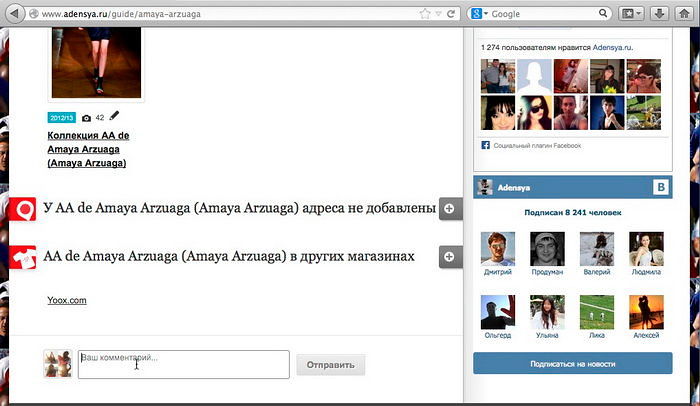Open the bookmarks menu toolbar button
The width and height of the screenshot is (700, 406).
[x=631, y=14]
